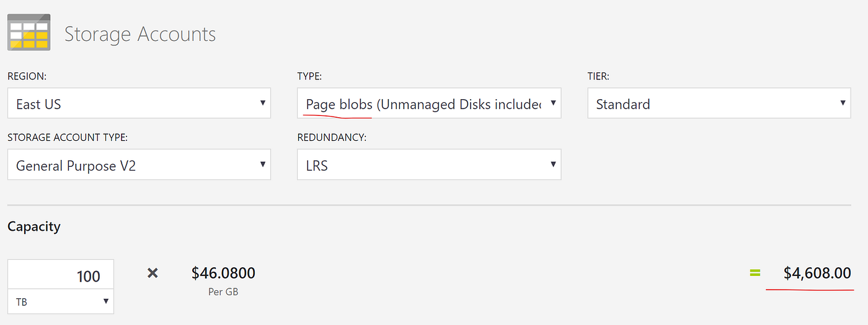Select the $46.0800 unit price text
Viewport: 868px width, 325px height.
(223, 273)
